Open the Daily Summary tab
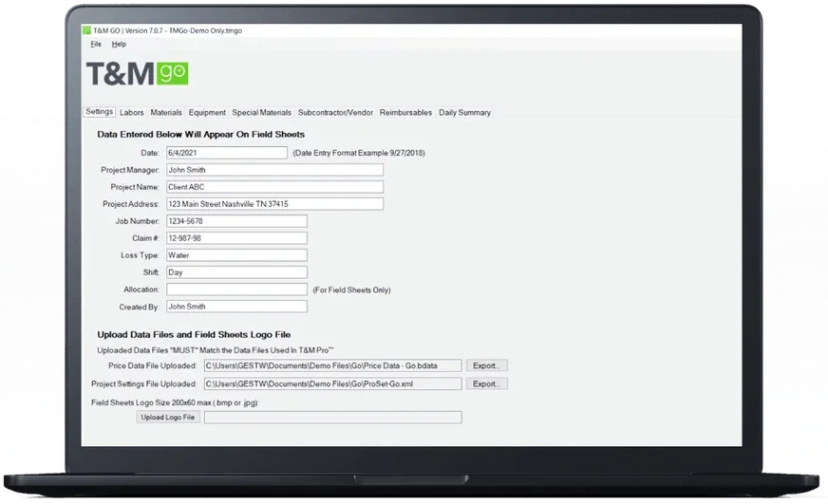The height and width of the screenshot is (504, 828). click(x=464, y=112)
